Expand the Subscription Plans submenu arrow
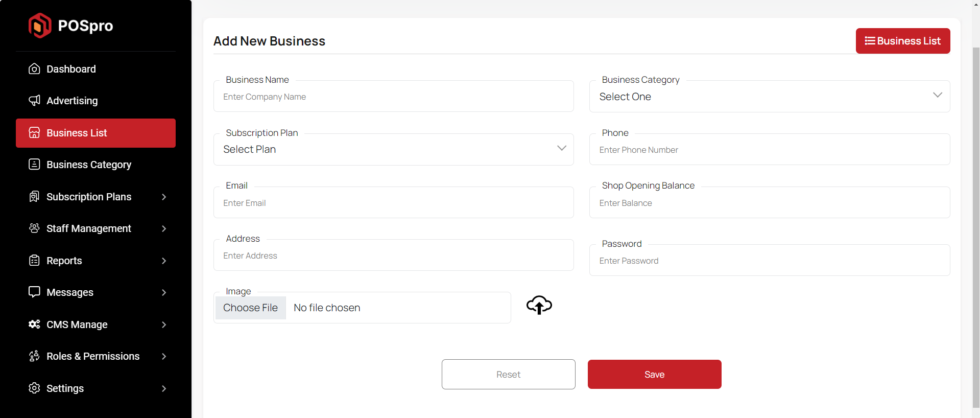This screenshot has width=980, height=418. [x=164, y=197]
